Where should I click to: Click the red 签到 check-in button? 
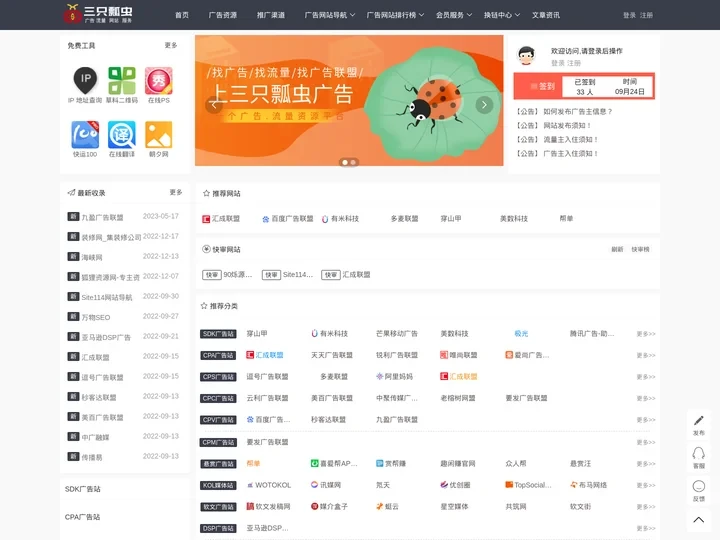[x=538, y=86]
